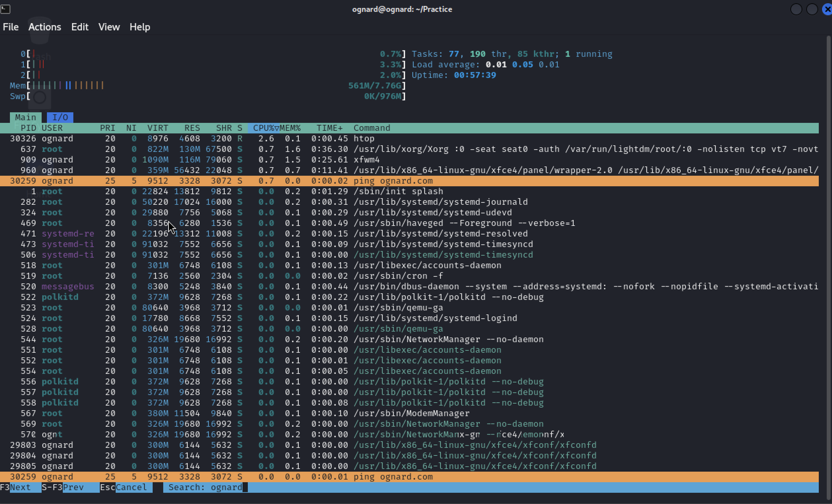Sort by the PID column header
832x504 pixels.
coord(28,128)
